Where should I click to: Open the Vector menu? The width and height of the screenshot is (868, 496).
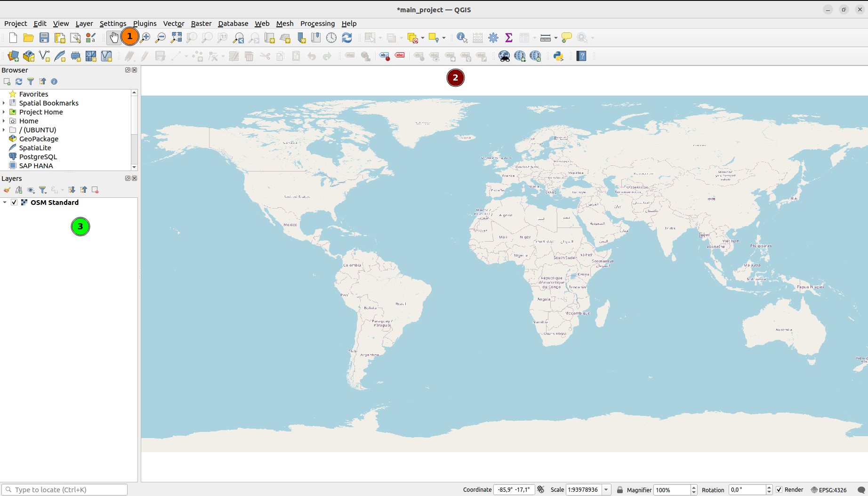(x=173, y=24)
